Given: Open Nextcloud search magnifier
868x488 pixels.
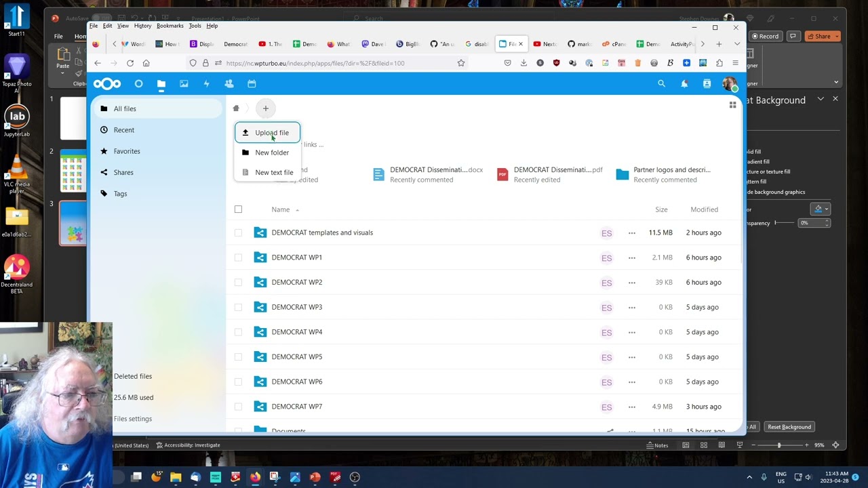Looking at the screenshot, I should click(661, 84).
